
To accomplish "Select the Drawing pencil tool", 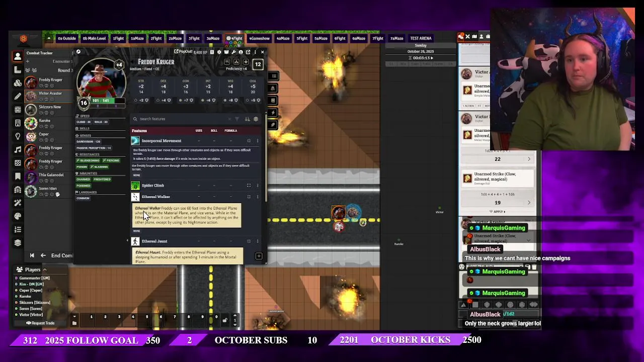I will click(18, 96).
